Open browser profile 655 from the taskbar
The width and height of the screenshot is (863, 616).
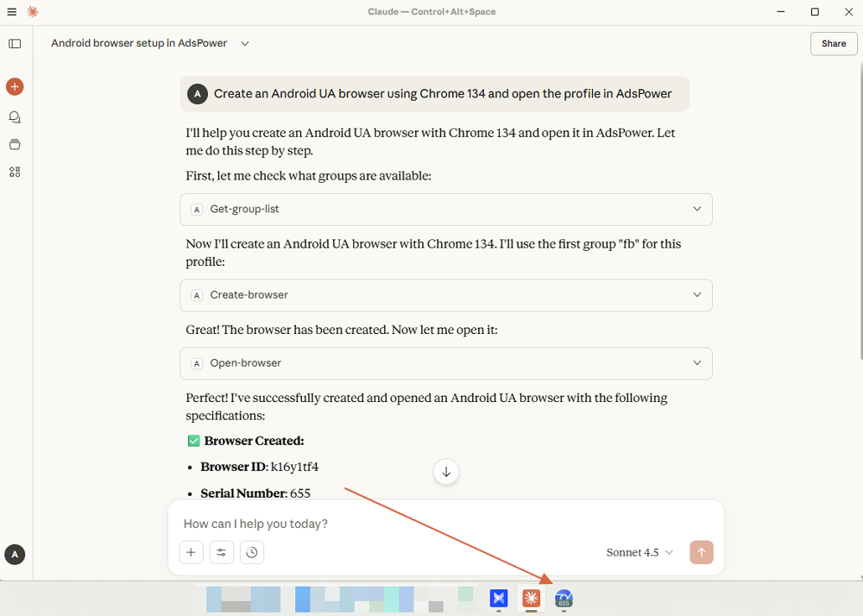(564, 598)
